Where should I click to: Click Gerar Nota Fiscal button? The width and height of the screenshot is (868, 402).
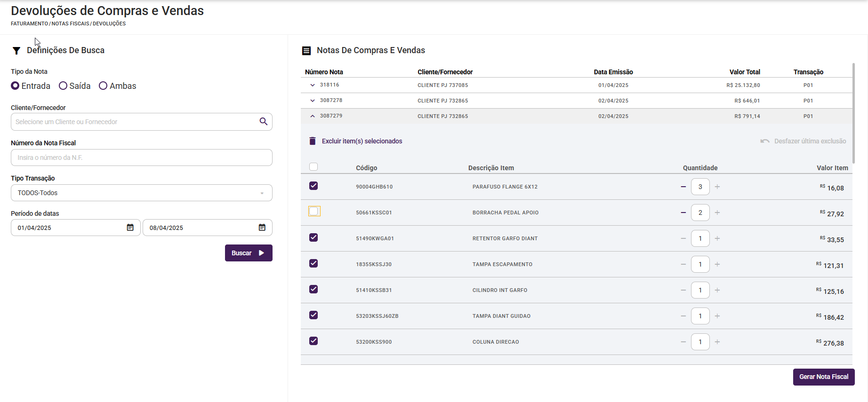[x=823, y=377]
